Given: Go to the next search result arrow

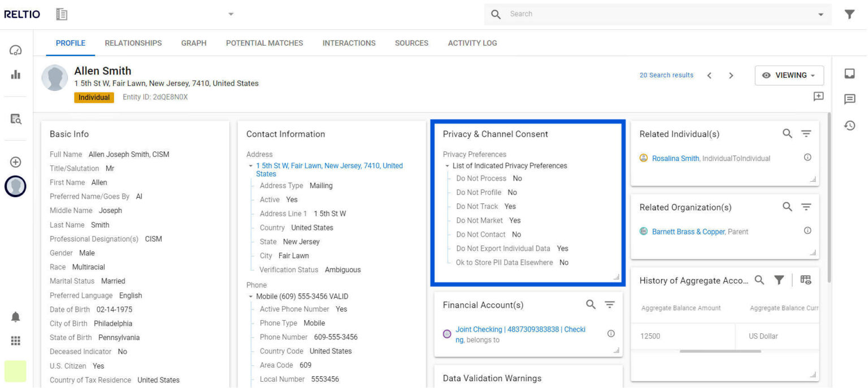Looking at the screenshot, I should click(731, 76).
